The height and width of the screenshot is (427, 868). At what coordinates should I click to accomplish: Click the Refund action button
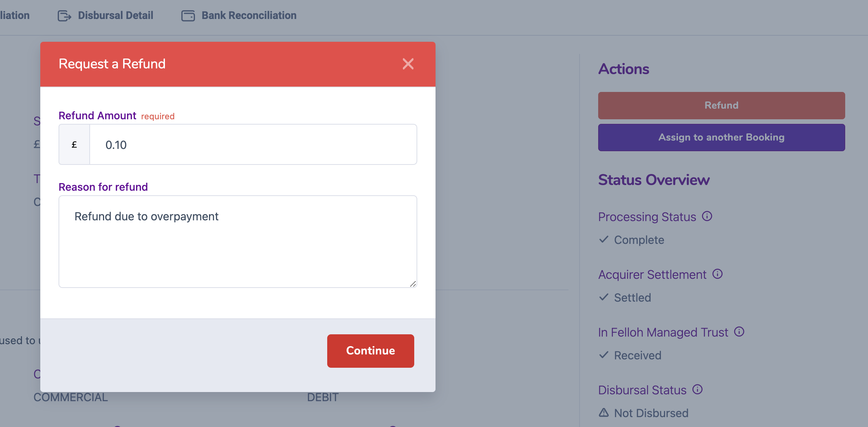coord(721,105)
